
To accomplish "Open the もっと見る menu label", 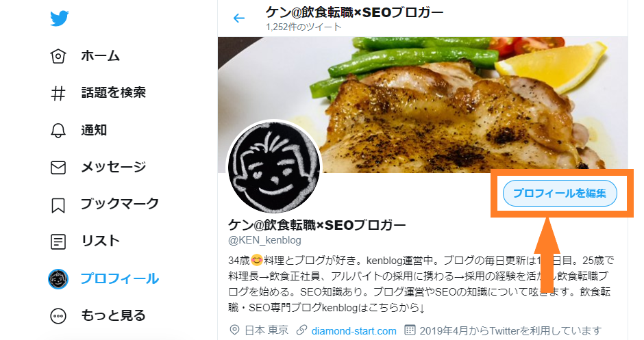I will tap(113, 315).
